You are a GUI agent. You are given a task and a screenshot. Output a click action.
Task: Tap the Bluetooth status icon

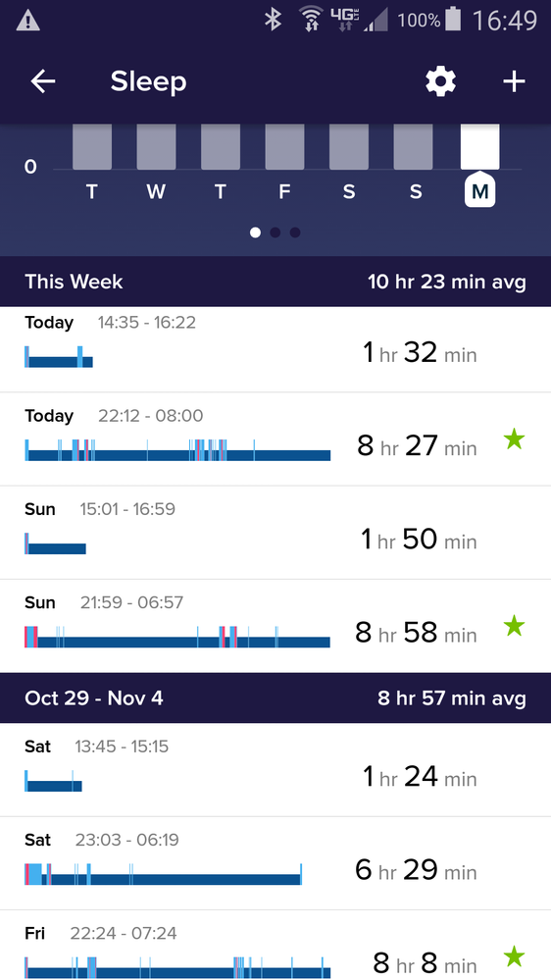273,20
